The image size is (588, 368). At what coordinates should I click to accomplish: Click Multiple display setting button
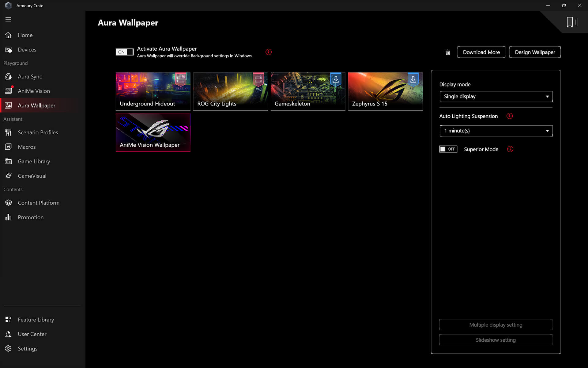pos(496,325)
